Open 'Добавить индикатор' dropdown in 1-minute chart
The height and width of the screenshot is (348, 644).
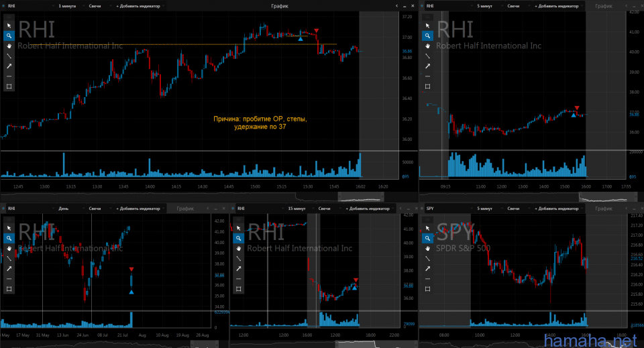140,6
